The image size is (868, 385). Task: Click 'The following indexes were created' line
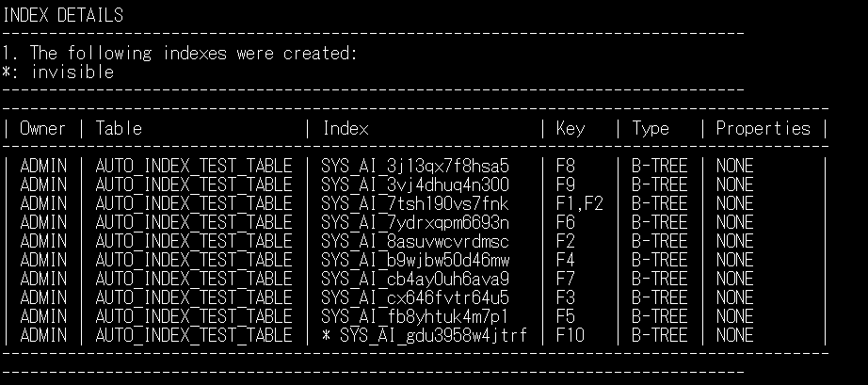[179, 53]
